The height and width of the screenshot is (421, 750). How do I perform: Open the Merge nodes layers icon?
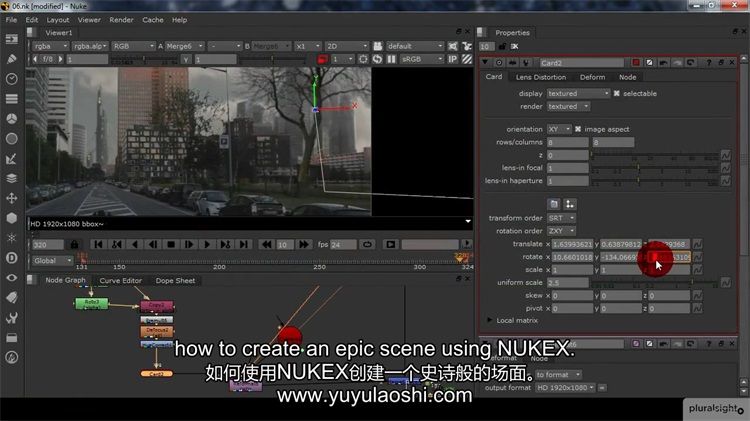click(12, 178)
